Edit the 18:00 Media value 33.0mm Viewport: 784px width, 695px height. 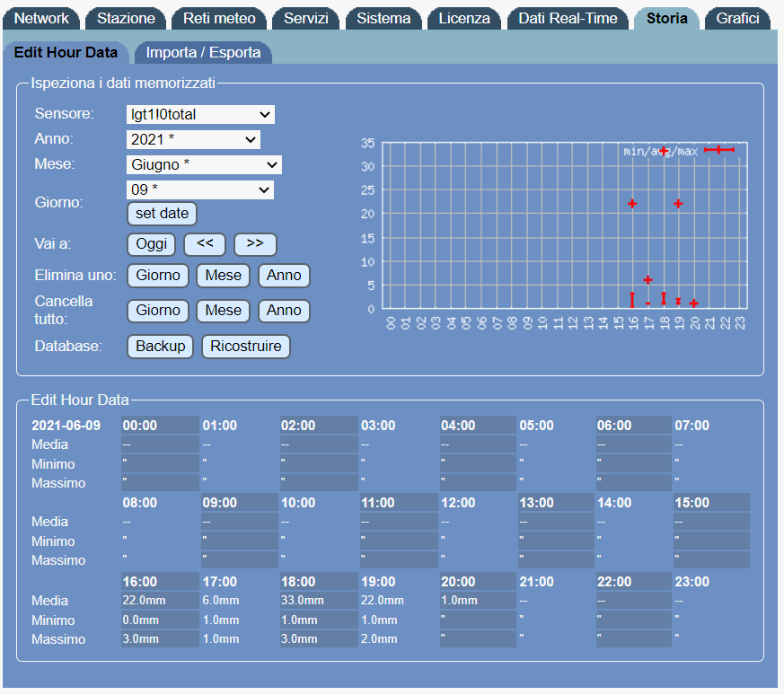click(x=319, y=601)
